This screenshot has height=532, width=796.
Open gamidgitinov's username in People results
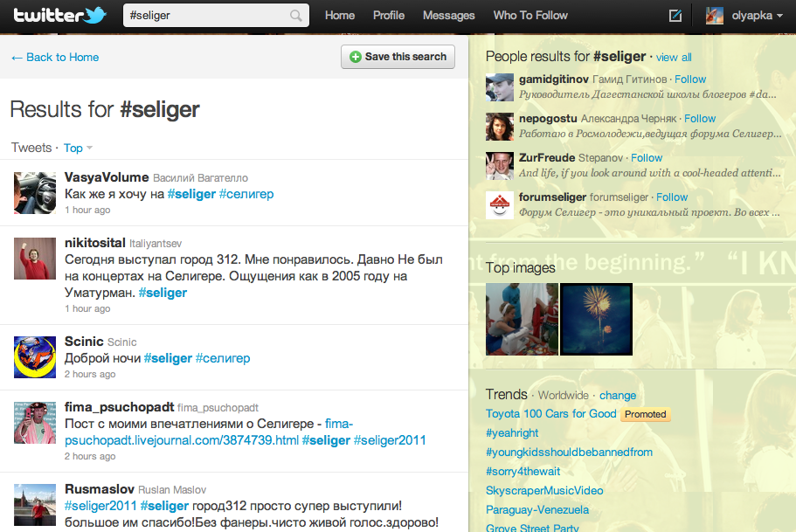click(554, 79)
